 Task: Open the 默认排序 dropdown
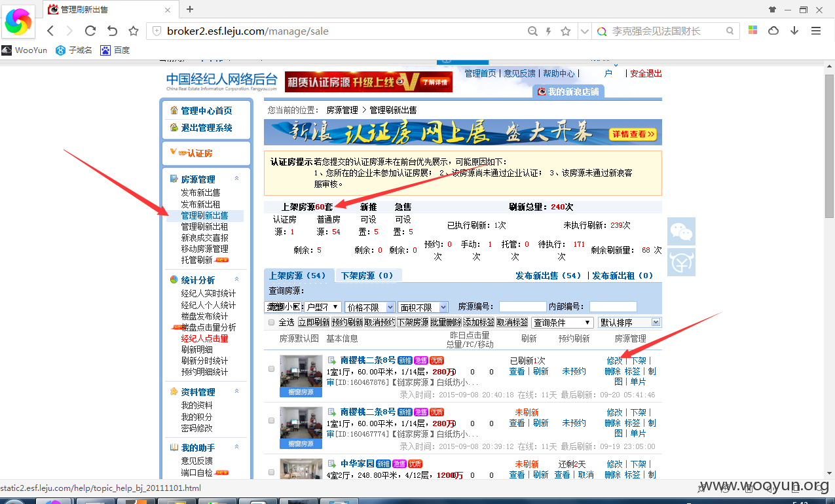coord(629,323)
